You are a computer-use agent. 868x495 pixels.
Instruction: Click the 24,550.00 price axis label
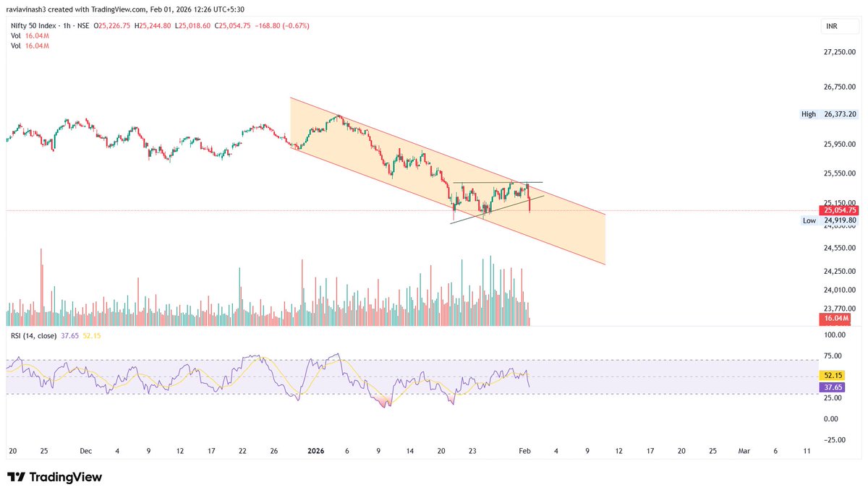tap(839, 248)
